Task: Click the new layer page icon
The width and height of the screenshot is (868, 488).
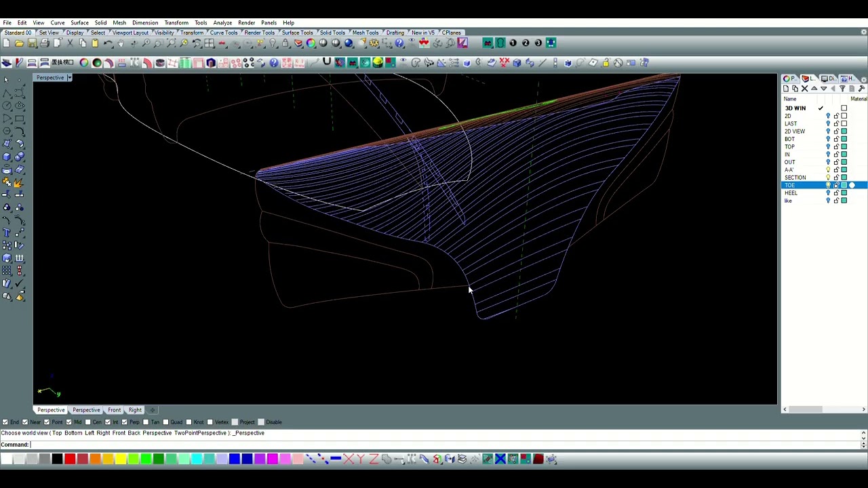Action: (x=786, y=88)
